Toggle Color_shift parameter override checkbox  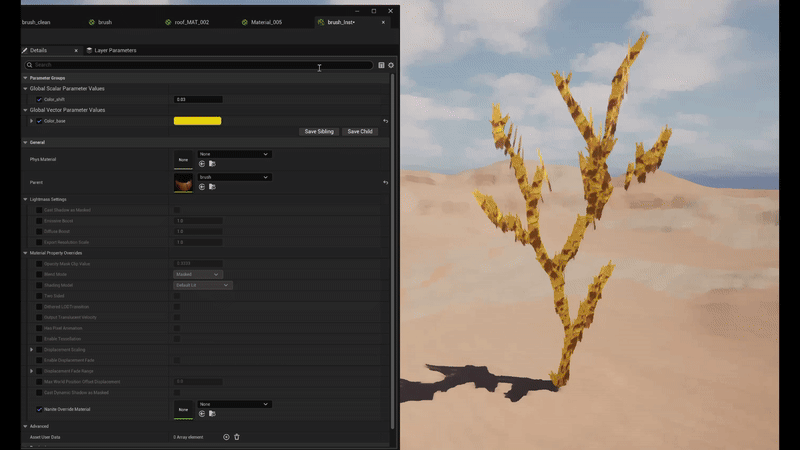point(39,99)
